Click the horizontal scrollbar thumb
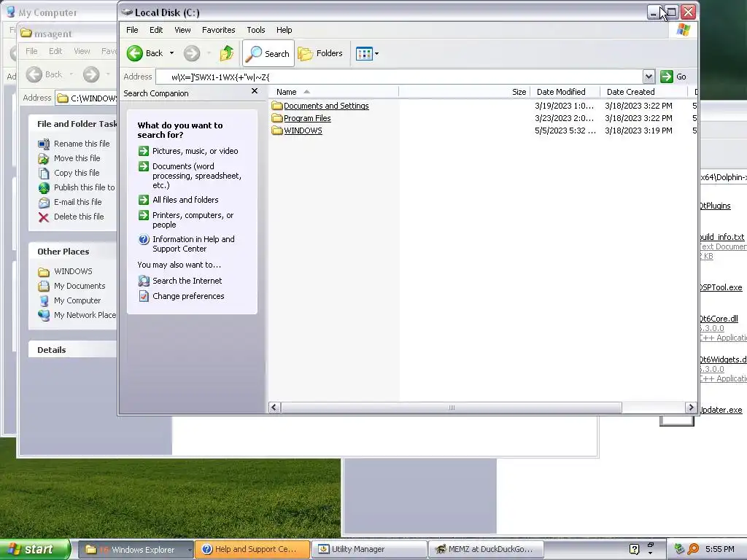The height and width of the screenshot is (560, 747). 451,408
